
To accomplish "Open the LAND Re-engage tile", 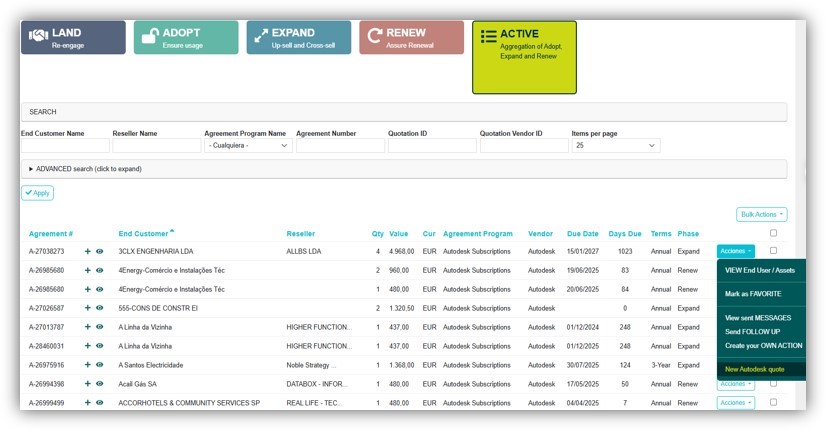I will 73,37.
